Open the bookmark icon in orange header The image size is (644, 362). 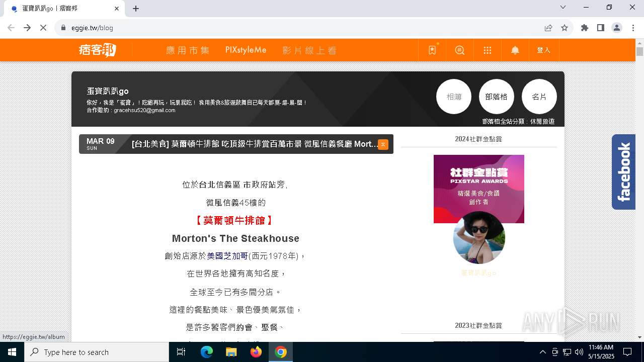432,50
